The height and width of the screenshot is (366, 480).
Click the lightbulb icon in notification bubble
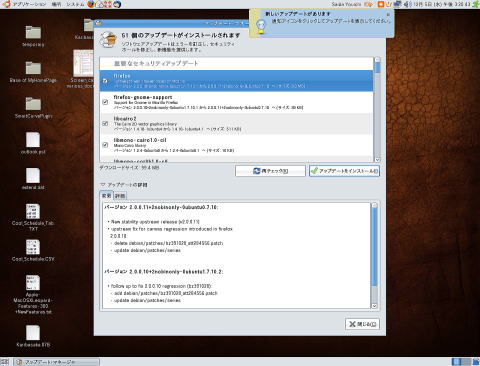(261, 25)
